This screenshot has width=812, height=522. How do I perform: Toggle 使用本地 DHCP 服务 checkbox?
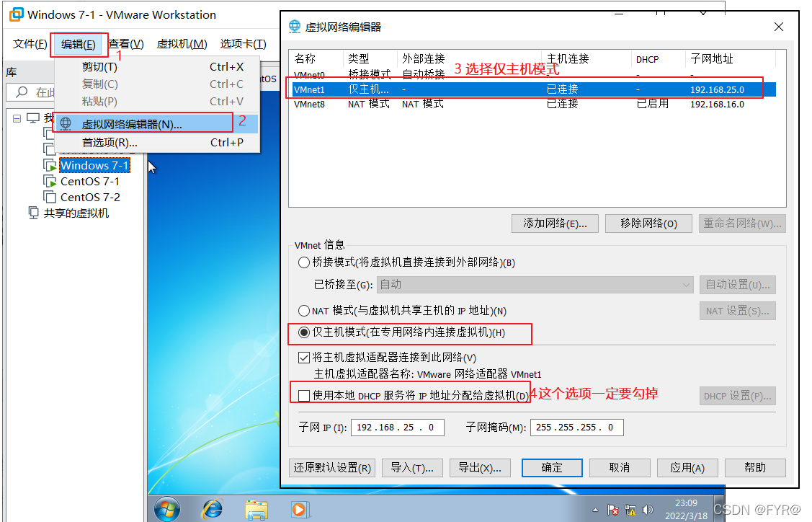(304, 396)
